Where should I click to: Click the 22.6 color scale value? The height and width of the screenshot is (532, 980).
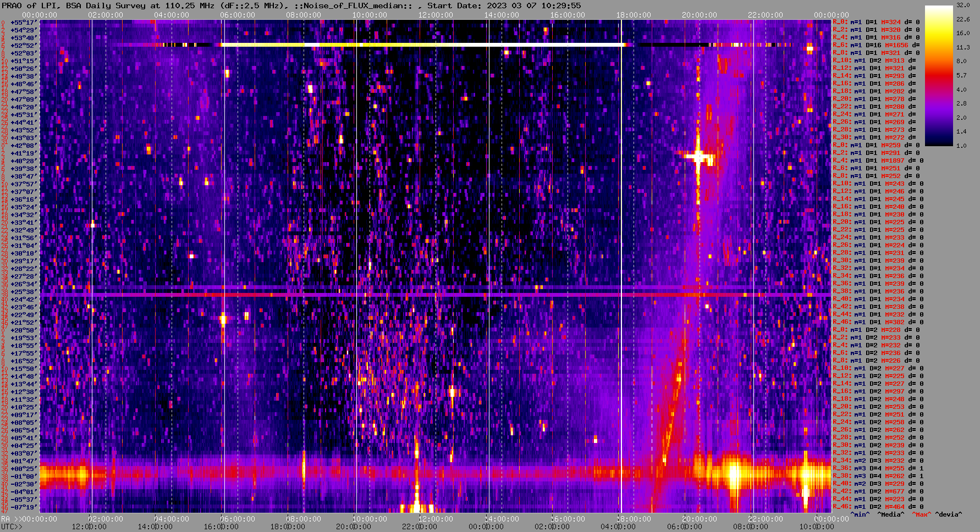(963, 19)
